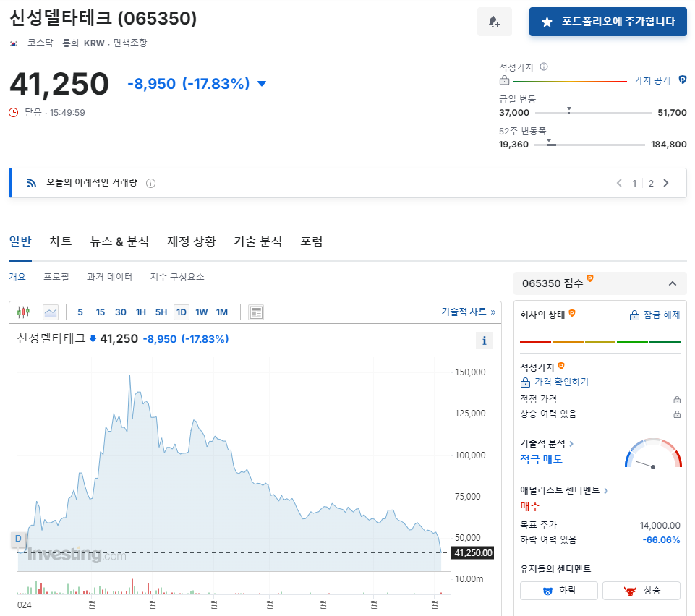Click the lock icon next to 적정 가격
This screenshot has height=616, width=695.
coord(676,399)
